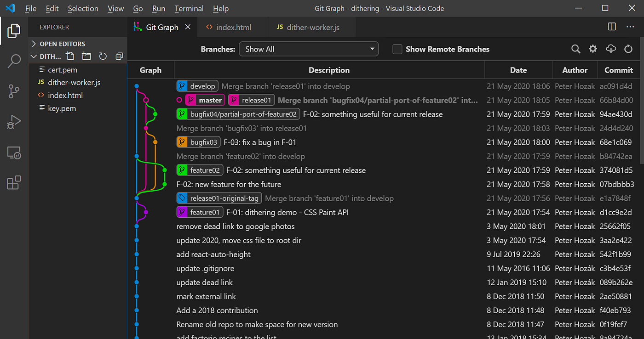Click the master branch label
Screen dimensions: 644x339
point(205,100)
